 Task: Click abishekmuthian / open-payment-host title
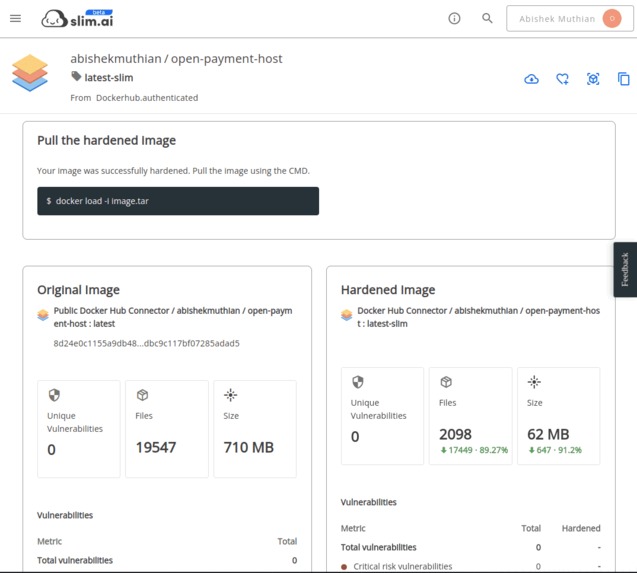tap(176, 59)
